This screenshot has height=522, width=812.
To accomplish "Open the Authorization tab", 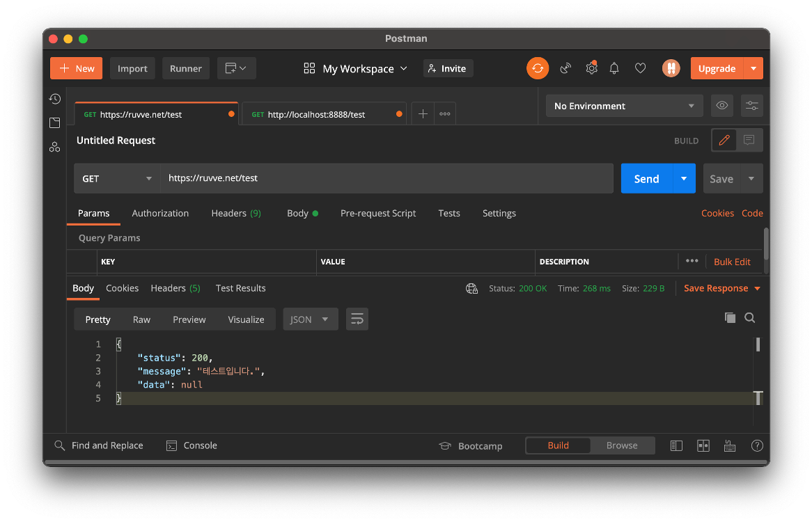I will pos(160,213).
